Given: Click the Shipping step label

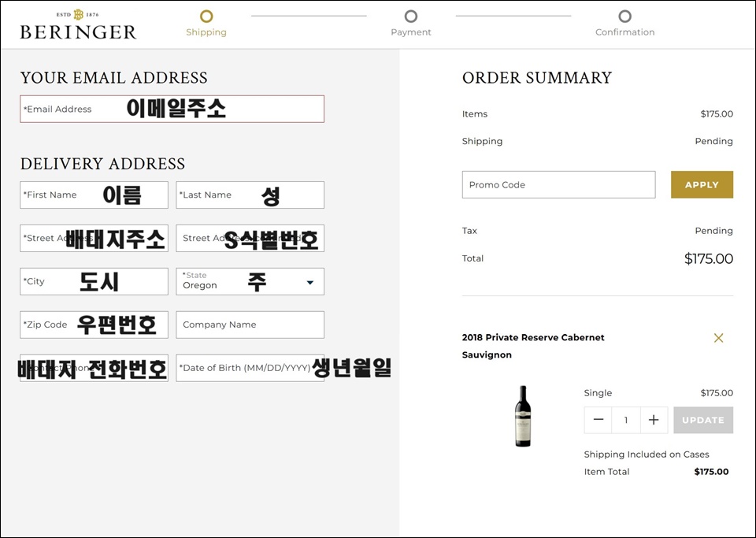Looking at the screenshot, I should [206, 32].
